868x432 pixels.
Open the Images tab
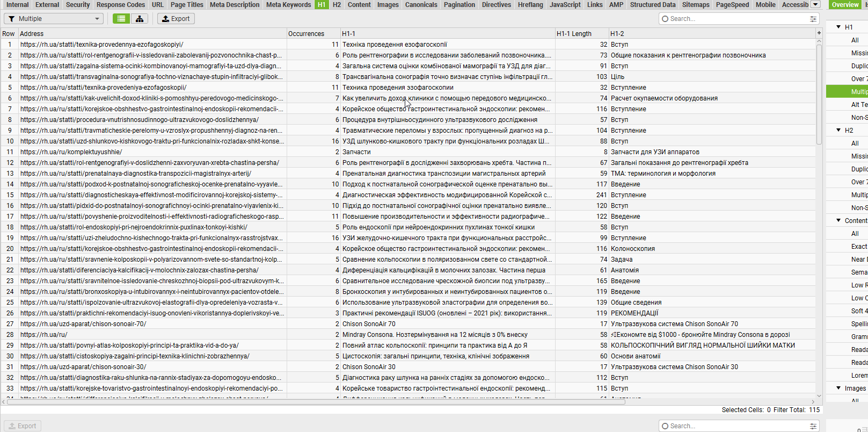click(x=388, y=4)
